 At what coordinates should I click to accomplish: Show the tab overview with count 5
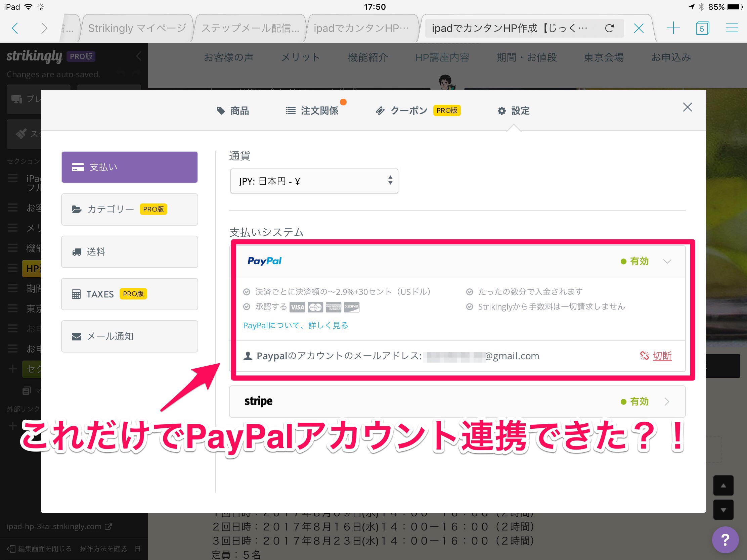(702, 28)
